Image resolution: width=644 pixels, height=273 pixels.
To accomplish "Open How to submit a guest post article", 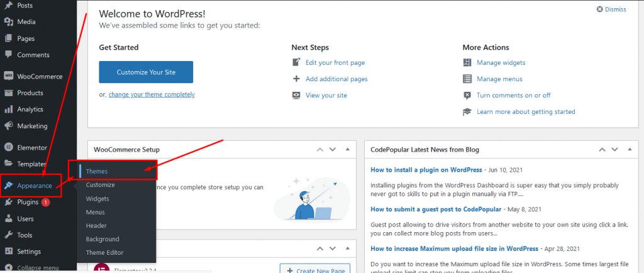I will click(x=436, y=209).
